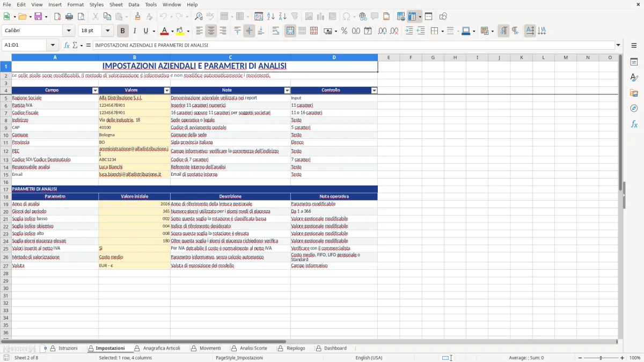Screen dimensions: 644x362
Task: Open the Campo column filter dropdown
Action: 96,91
